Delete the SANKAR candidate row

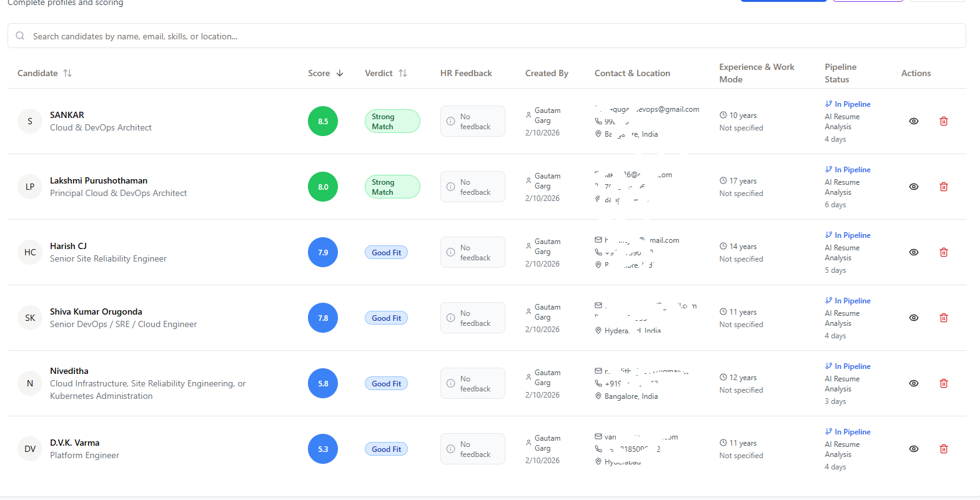943,121
